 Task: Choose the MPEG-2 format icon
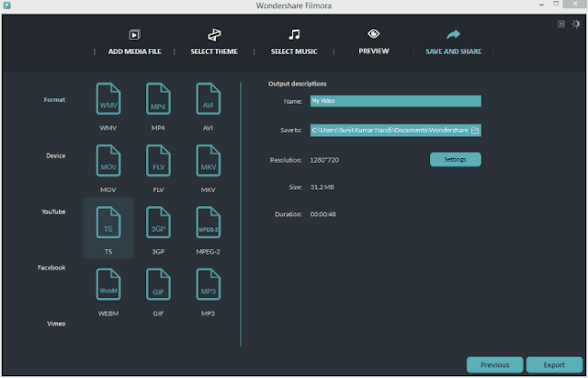209,223
